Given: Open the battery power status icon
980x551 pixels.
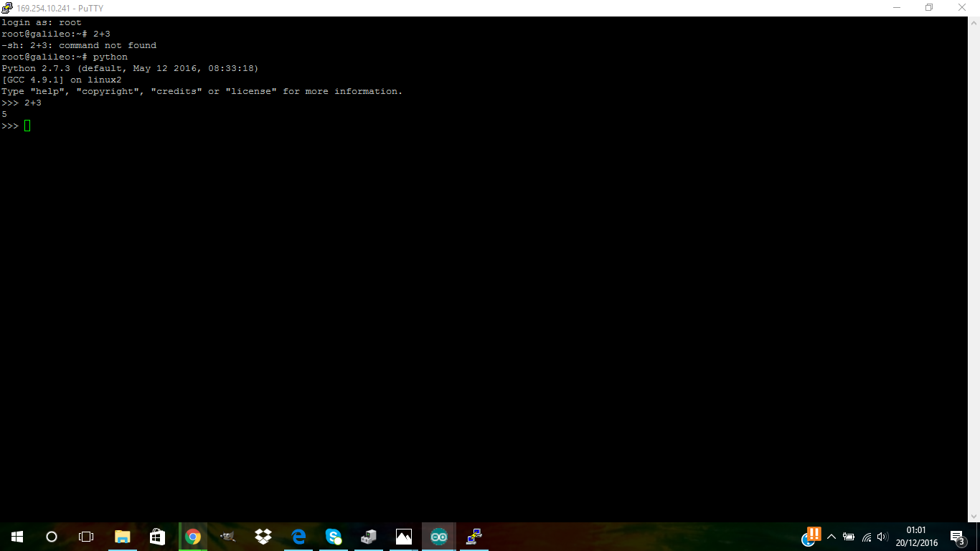Looking at the screenshot, I should [x=849, y=537].
